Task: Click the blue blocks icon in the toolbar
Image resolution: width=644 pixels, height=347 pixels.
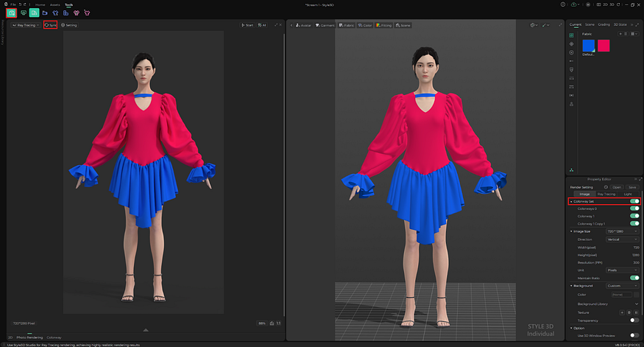Action: pos(66,13)
